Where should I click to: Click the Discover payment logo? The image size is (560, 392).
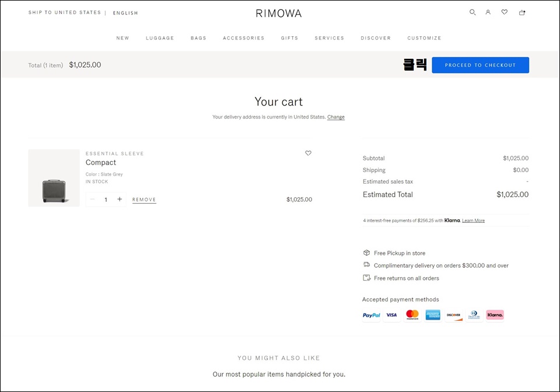pyautogui.click(x=454, y=315)
